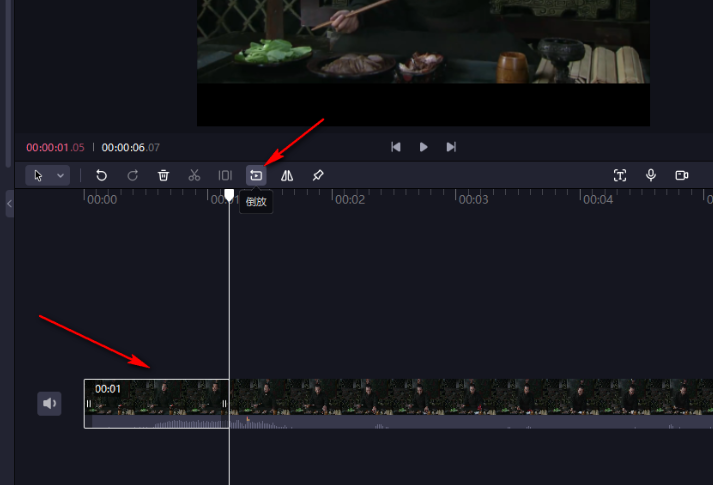
Task: Redo the last undone edit
Action: [x=132, y=175]
